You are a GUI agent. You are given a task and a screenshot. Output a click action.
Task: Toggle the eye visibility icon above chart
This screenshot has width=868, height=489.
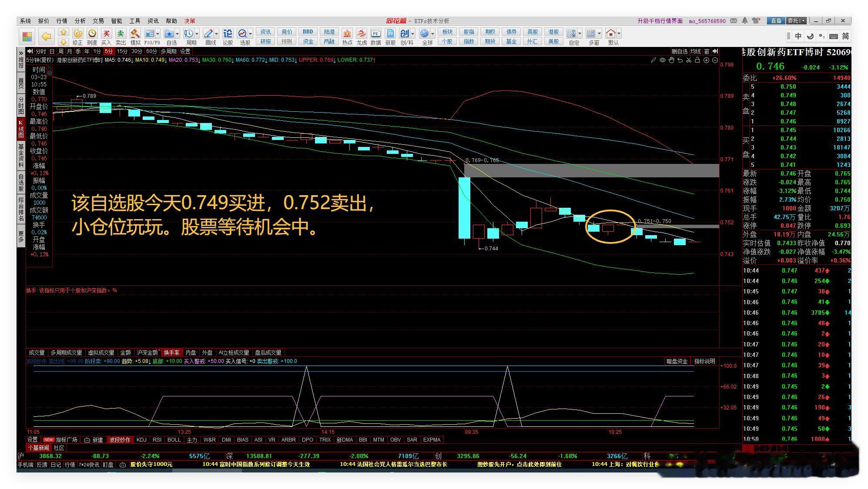pyautogui.click(x=662, y=60)
